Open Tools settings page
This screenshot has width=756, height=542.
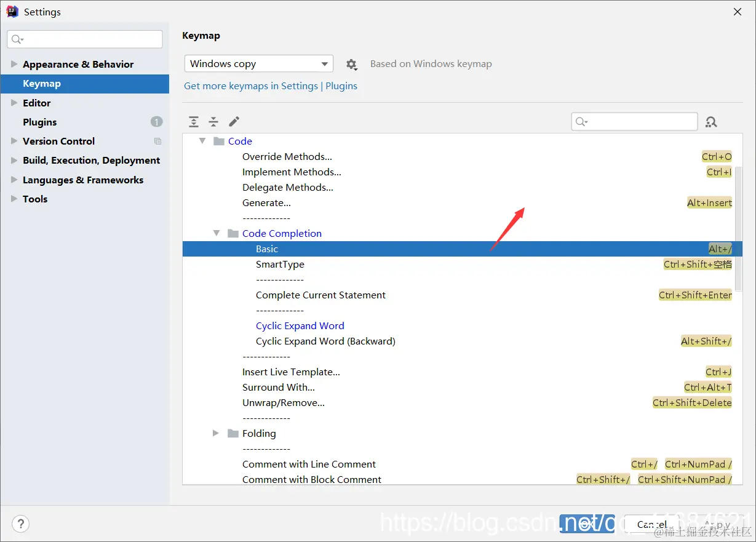(35, 199)
